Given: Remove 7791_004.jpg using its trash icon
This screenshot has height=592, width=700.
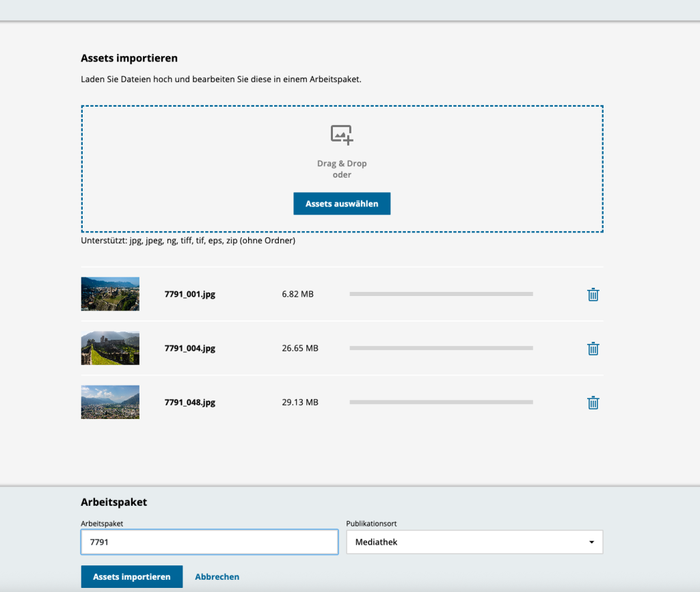Looking at the screenshot, I should tap(593, 349).
